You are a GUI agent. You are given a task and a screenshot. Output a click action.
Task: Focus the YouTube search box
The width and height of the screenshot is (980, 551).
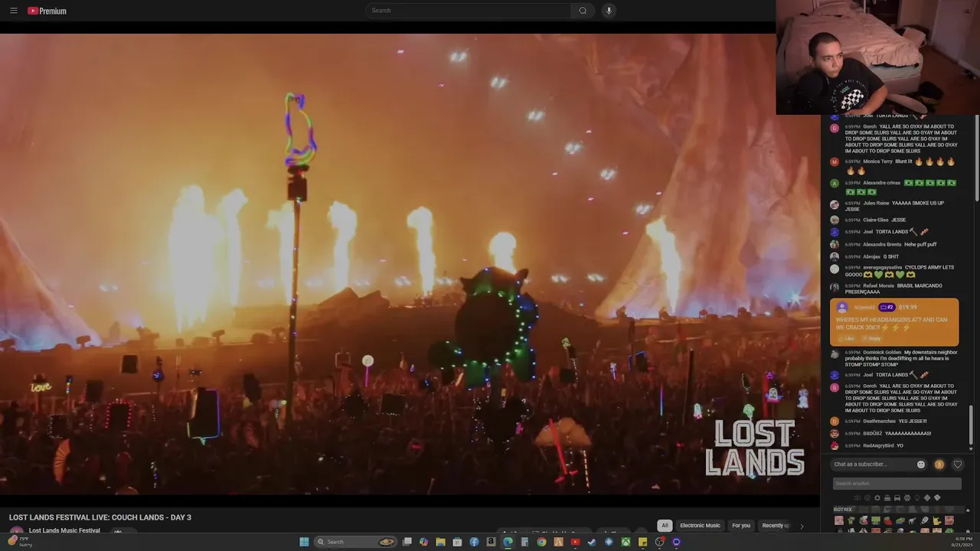(469, 11)
